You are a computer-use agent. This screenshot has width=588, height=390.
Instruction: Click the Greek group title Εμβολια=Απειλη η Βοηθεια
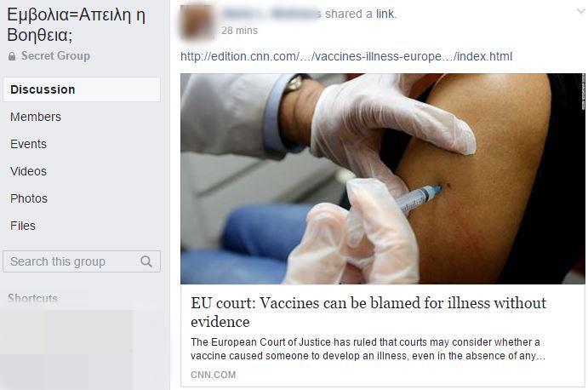pyautogui.click(x=76, y=25)
